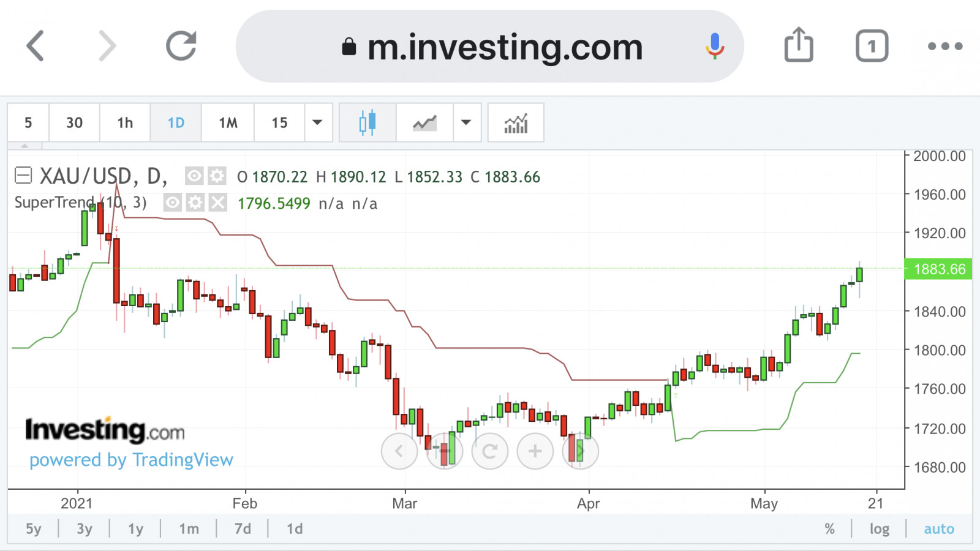980x551 pixels.
Task: Open XAU/USD series settings gear
Action: click(217, 176)
